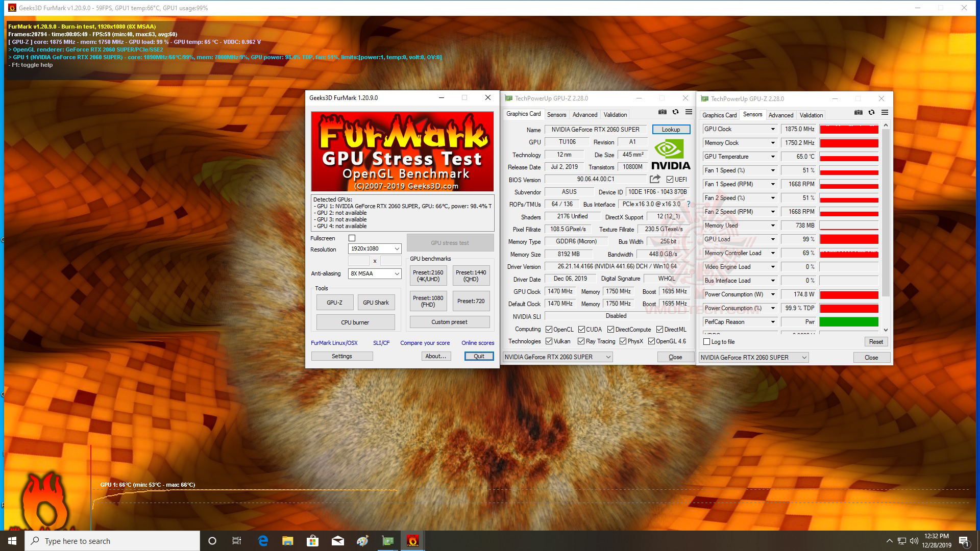Open the Advanced tab in GPU-Z
This screenshot has width=980, height=551.
pyautogui.click(x=585, y=114)
